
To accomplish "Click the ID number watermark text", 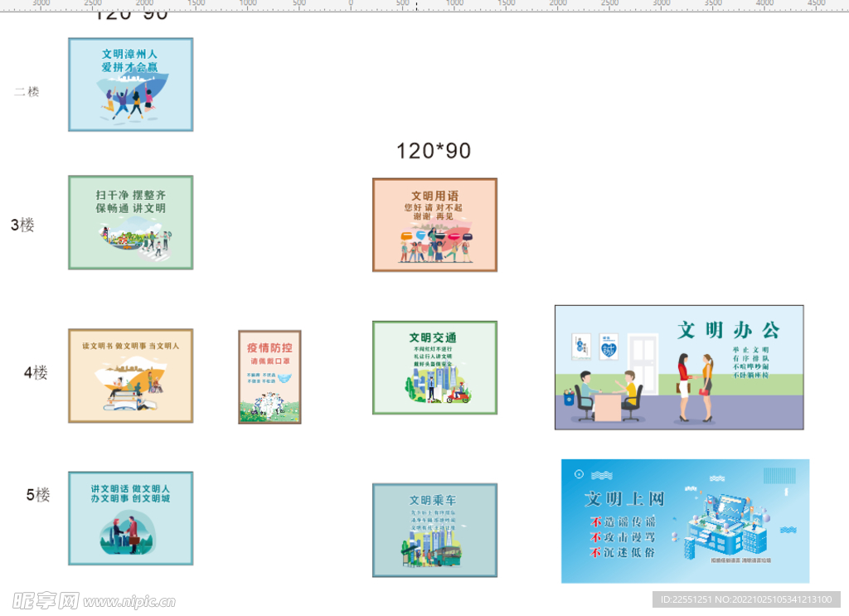I will [746, 599].
